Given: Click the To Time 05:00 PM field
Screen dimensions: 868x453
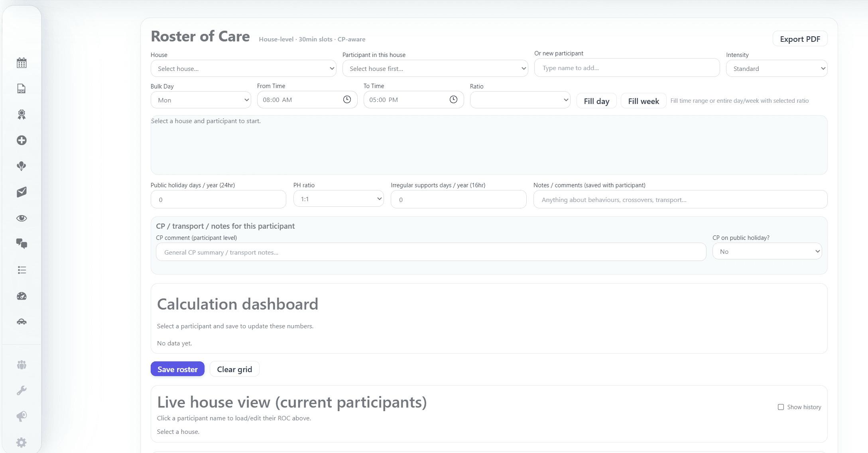Looking at the screenshot, I should tap(413, 100).
